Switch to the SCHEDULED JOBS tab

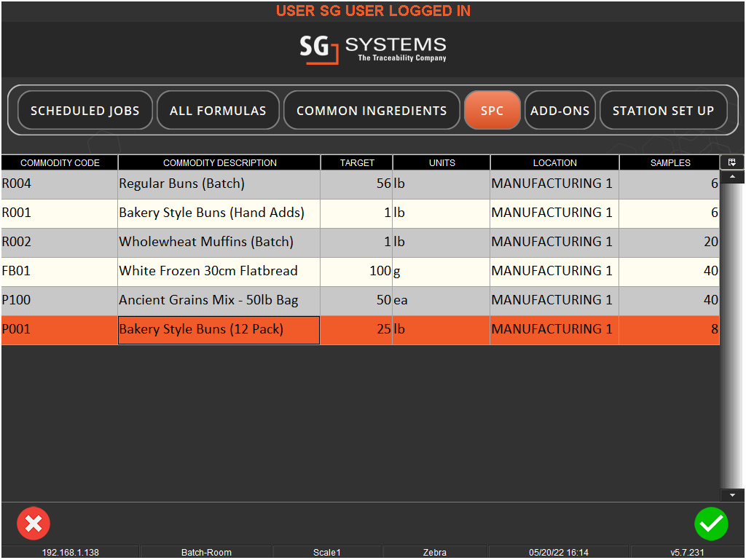click(x=85, y=110)
